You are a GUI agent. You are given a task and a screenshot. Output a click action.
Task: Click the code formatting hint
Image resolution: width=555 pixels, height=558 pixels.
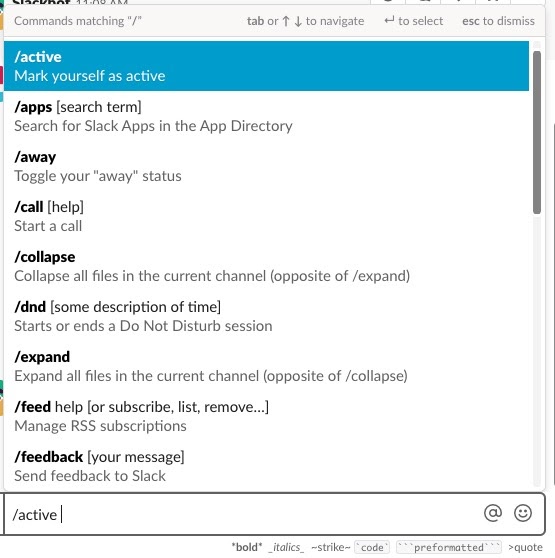pos(372,547)
